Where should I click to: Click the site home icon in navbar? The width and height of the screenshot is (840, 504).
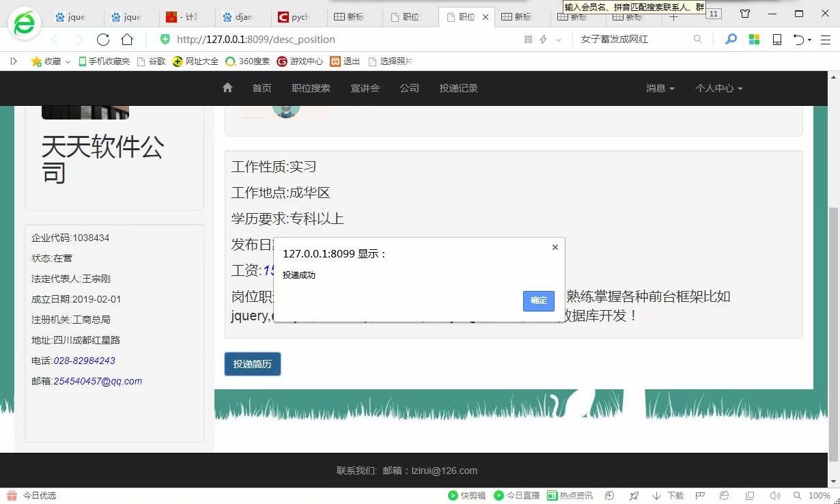point(227,87)
